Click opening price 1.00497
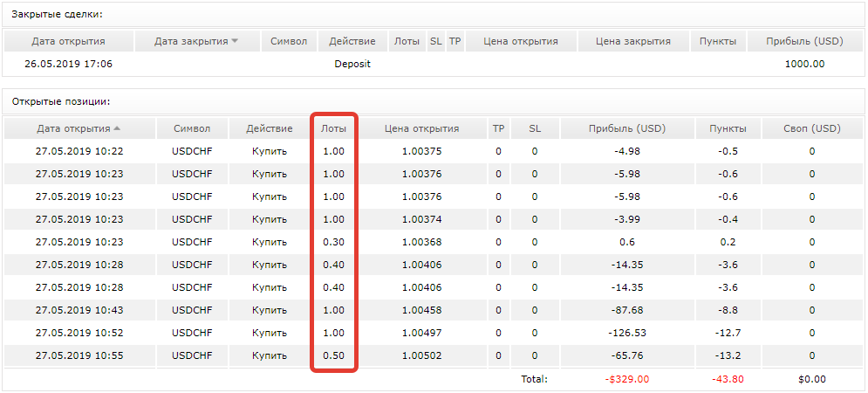This screenshot has width=868, height=393. 422,333
